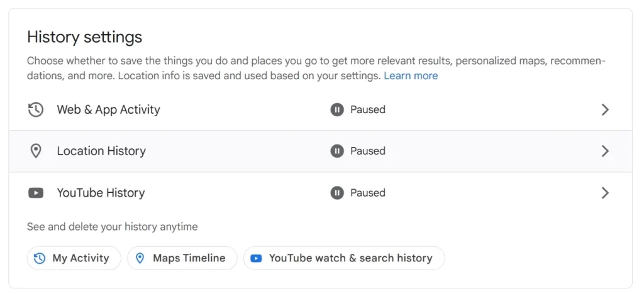
Task: Click the pause icon beside Web & App Activity
Action: tap(337, 110)
